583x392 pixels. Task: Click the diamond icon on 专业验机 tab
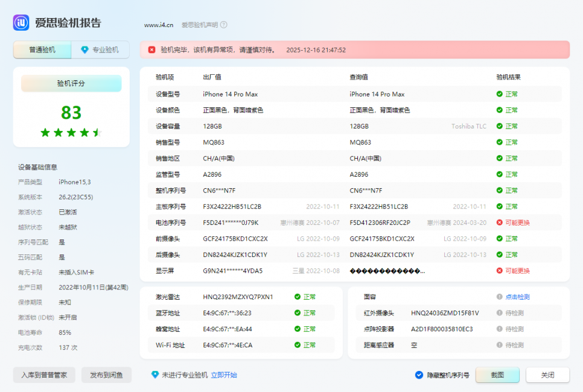[84, 50]
